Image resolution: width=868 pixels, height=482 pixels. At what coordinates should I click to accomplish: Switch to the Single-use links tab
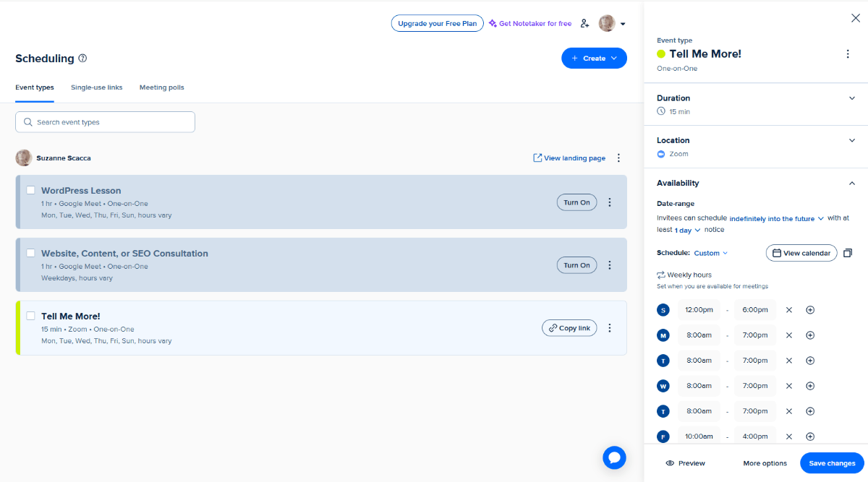pyautogui.click(x=96, y=87)
